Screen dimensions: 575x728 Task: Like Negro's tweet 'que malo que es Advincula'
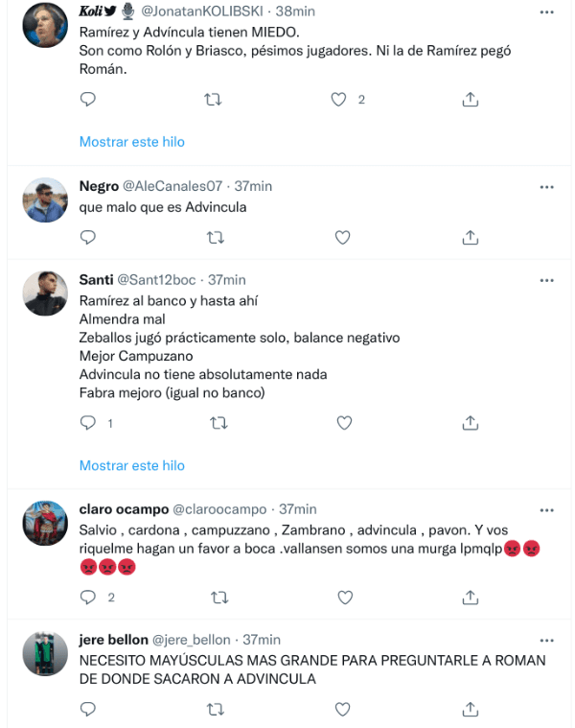343,237
